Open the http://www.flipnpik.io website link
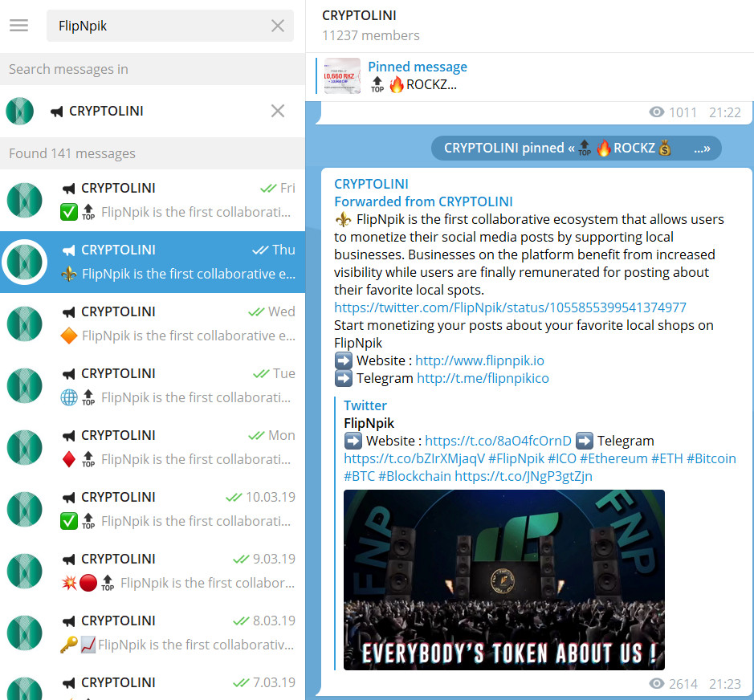Viewport: 754px width, 700px height. click(x=479, y=360)
